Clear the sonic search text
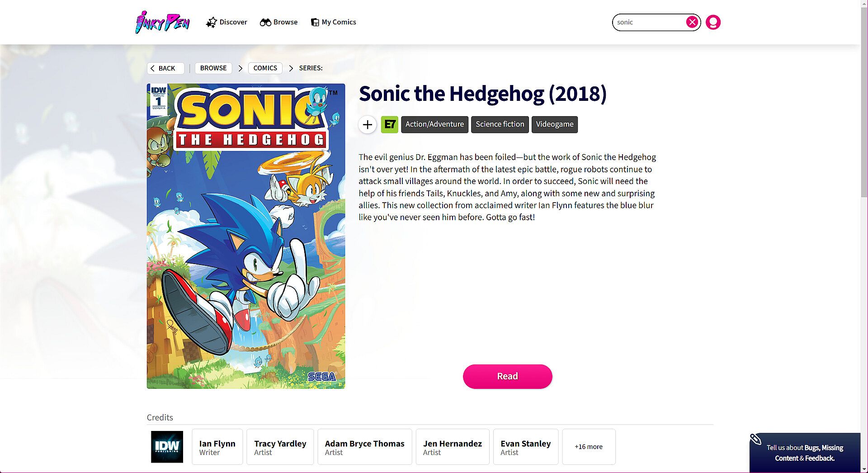The width and height of the screenshot is (868, 473). coord(692,22)
